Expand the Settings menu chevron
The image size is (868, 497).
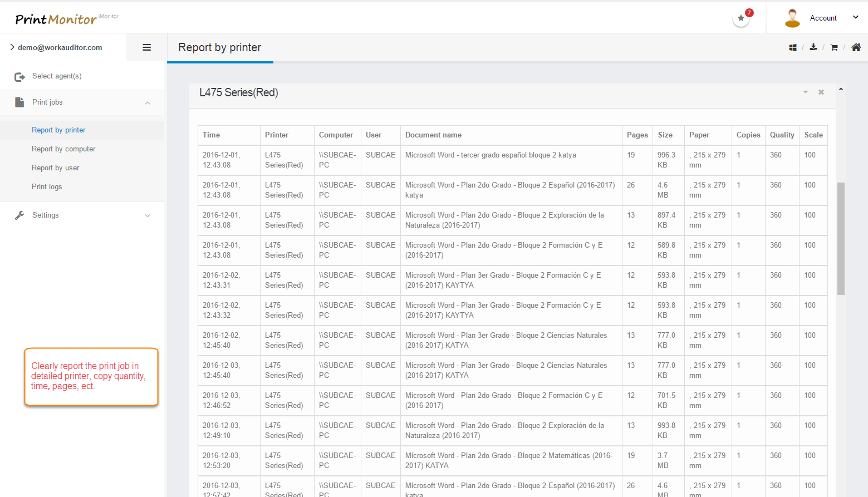(148, 216)
